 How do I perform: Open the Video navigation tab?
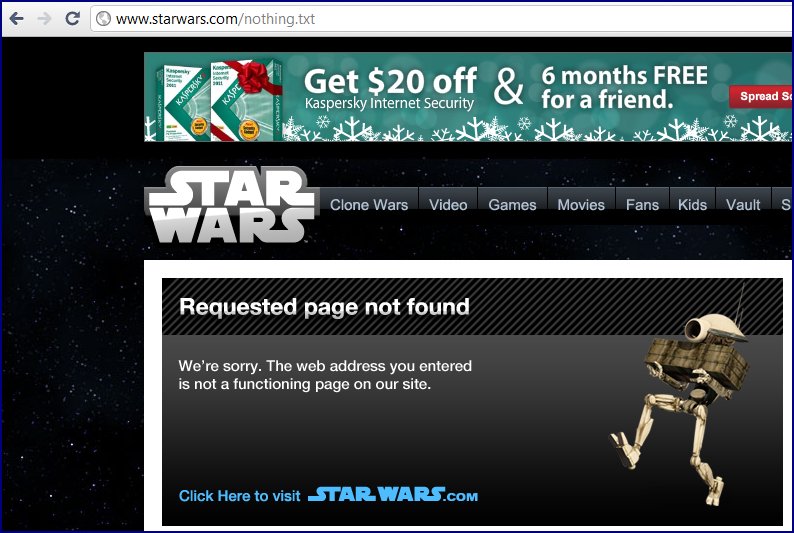(448, 205)
